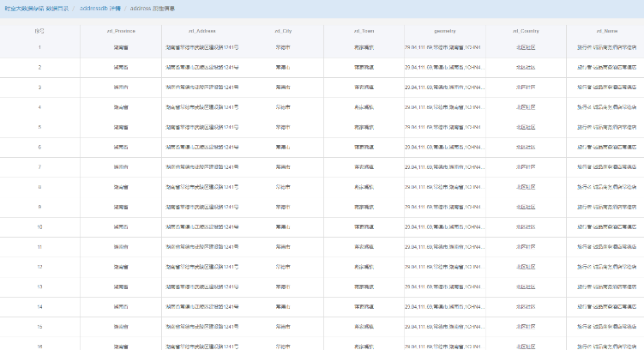Click the zd_Town cell in row 1
This screenshot has width=644, height=350.
point(364,48)
